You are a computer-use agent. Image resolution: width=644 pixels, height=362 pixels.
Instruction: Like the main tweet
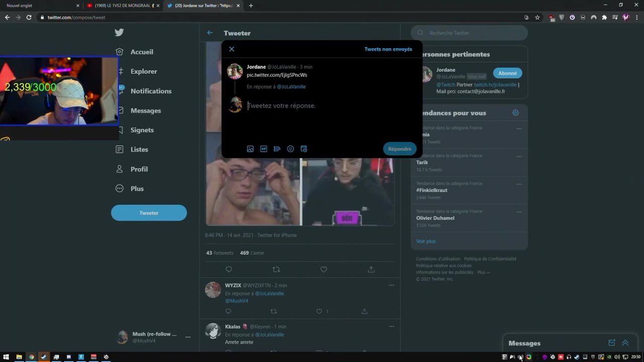point(324,269)
